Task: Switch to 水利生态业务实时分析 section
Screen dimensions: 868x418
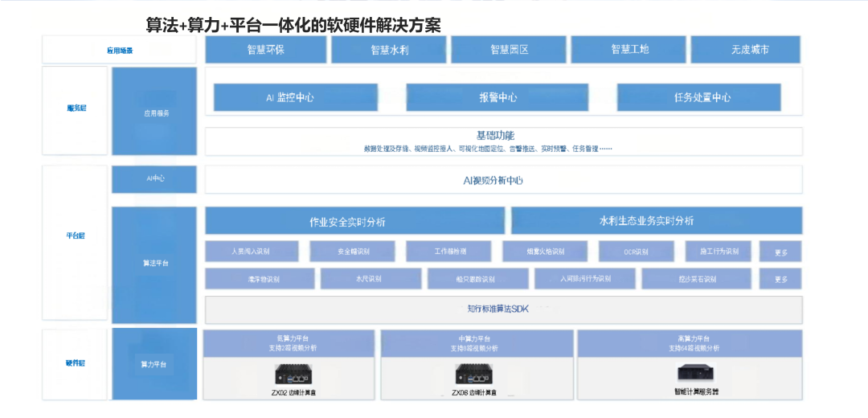Action: (657, 220)
